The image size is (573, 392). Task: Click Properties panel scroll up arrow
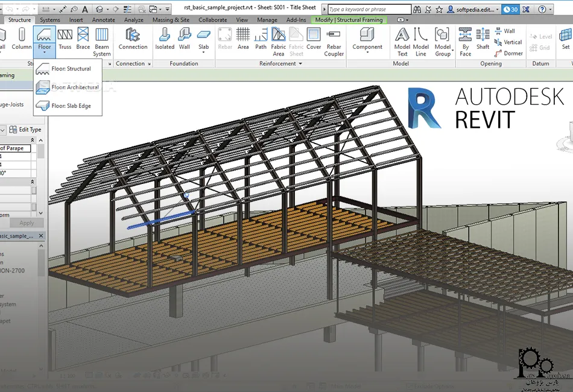coord(40,141)
